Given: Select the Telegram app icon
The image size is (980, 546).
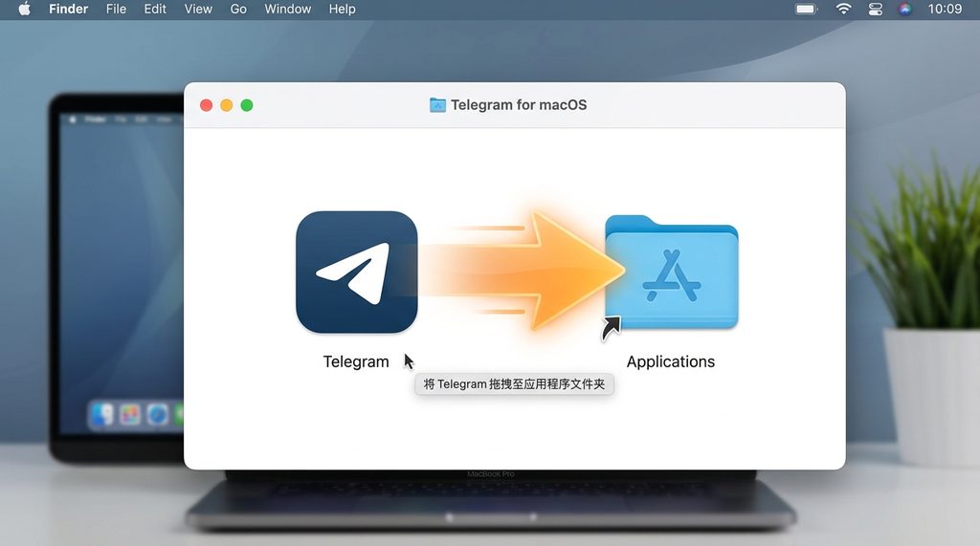Looking at the screenshot, I should pyautogui.click(x=356, y=272).
